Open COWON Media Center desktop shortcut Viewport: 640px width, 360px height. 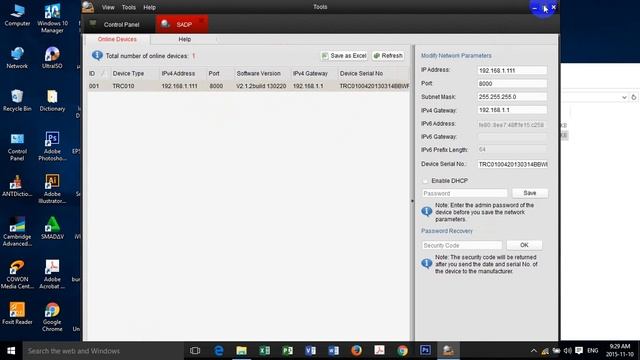tap(17, 275)
